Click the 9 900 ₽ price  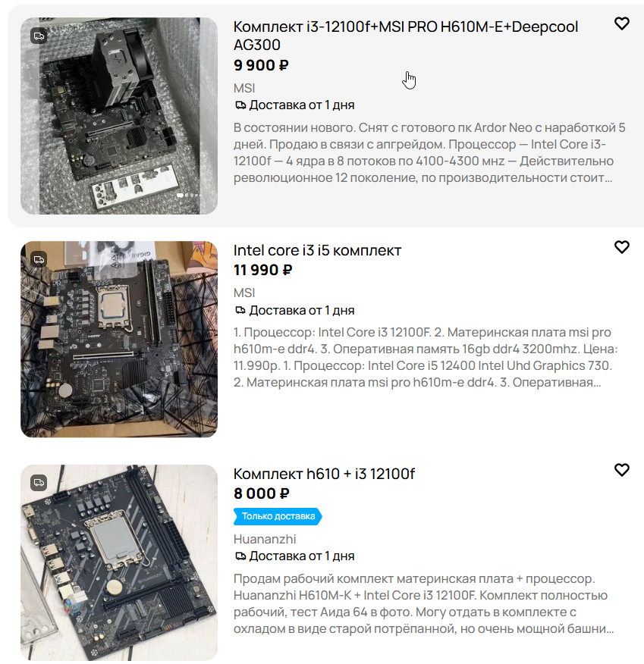pyautogui.click(x=261, y=65)
